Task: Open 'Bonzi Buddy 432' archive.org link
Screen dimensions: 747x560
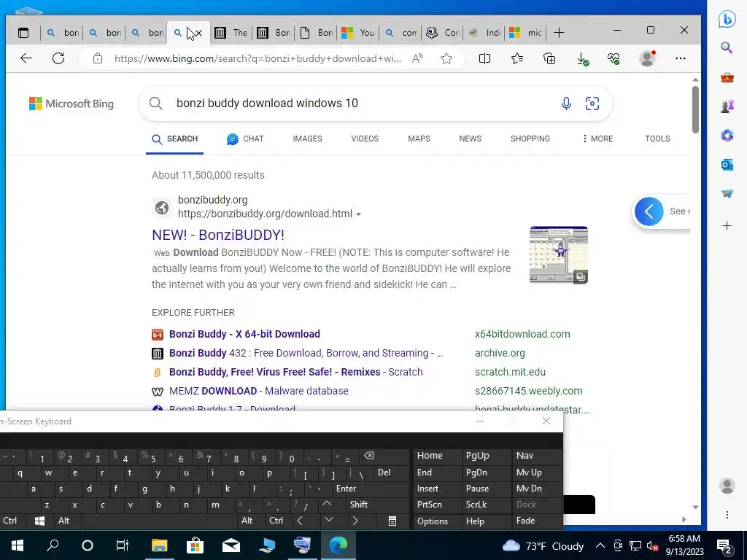Action: click(306, 353)
